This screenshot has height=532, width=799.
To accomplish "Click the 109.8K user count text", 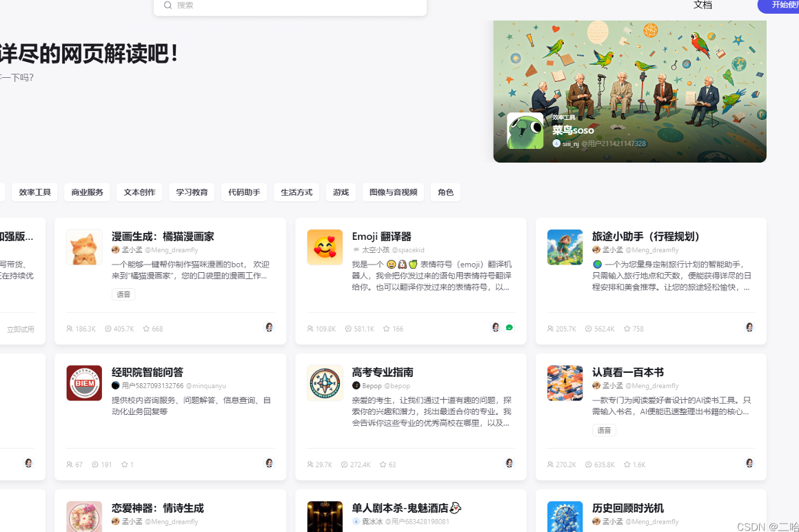I will pyautogui.click(x=325, y=329).
